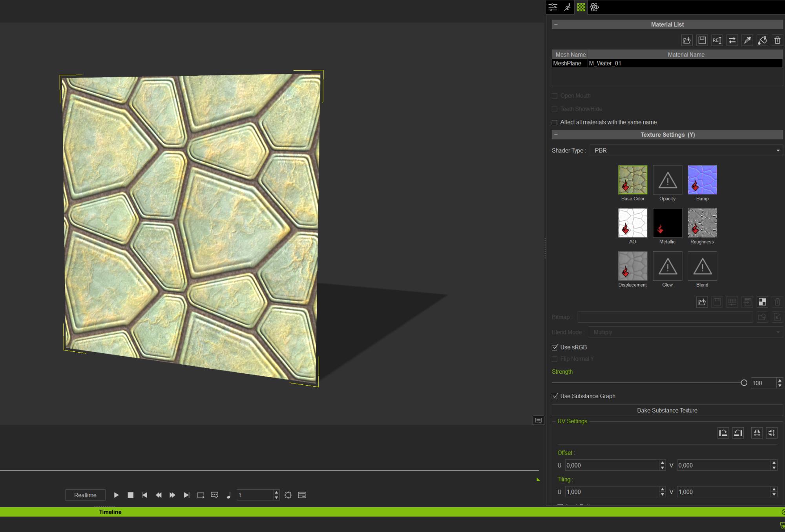This screenshot has height=532, width=785.
Task: Save material icon in Material List
Action: [x=702, y=40]
